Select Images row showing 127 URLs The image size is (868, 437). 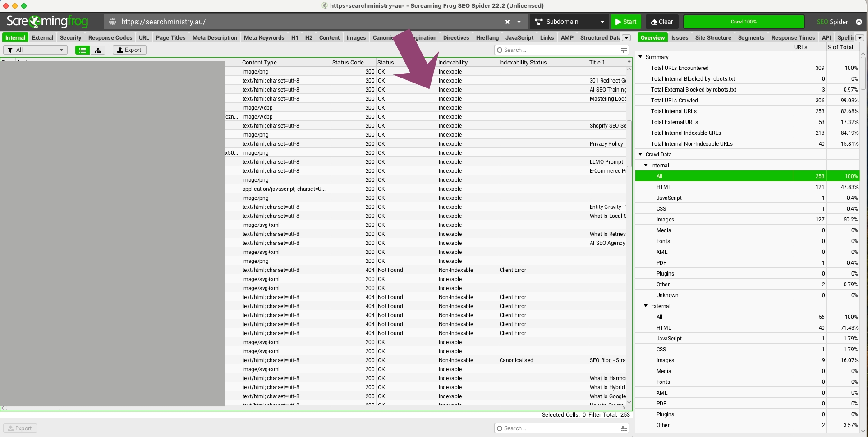(747, 220)
